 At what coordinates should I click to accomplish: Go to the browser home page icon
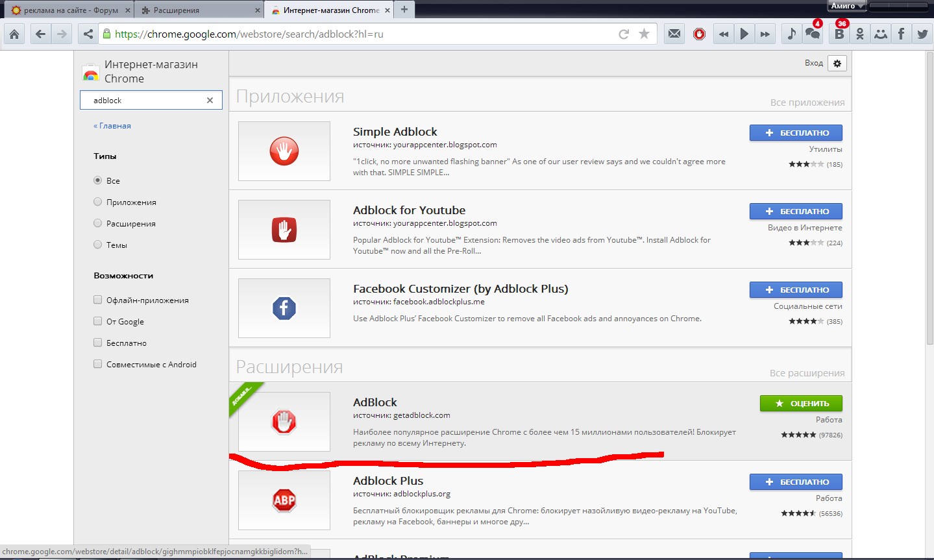(14, 34)
